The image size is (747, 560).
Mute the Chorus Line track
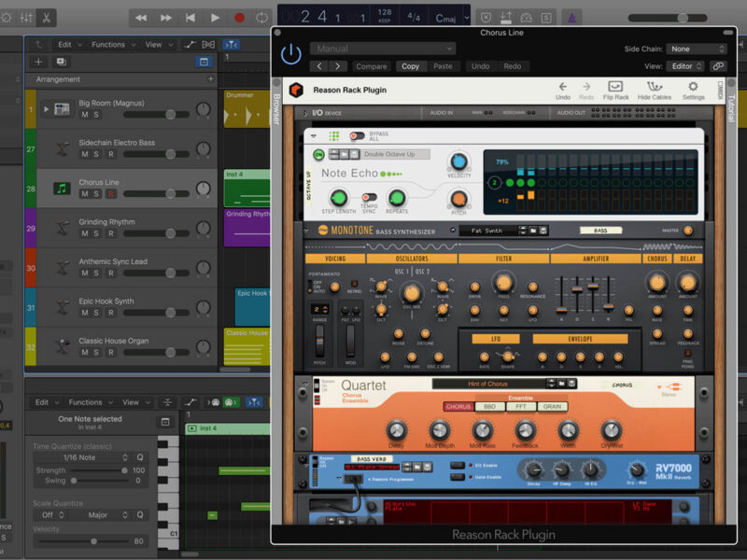(85, 194)
